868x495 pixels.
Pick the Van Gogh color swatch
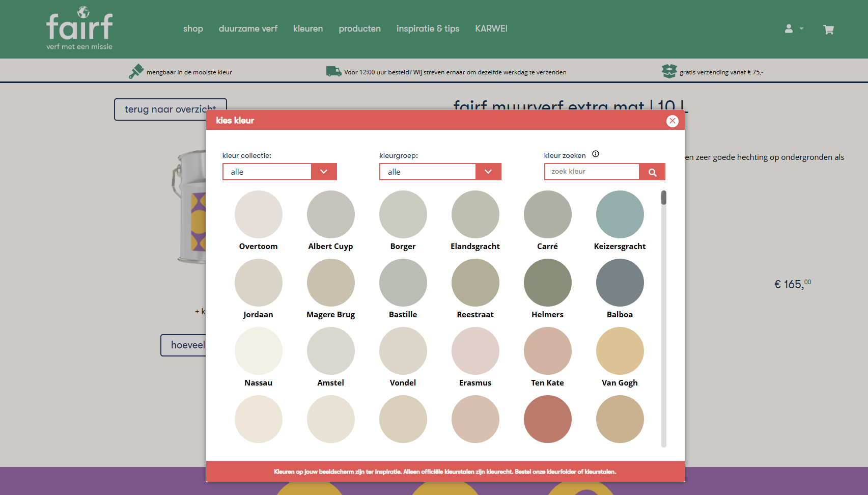620,351
